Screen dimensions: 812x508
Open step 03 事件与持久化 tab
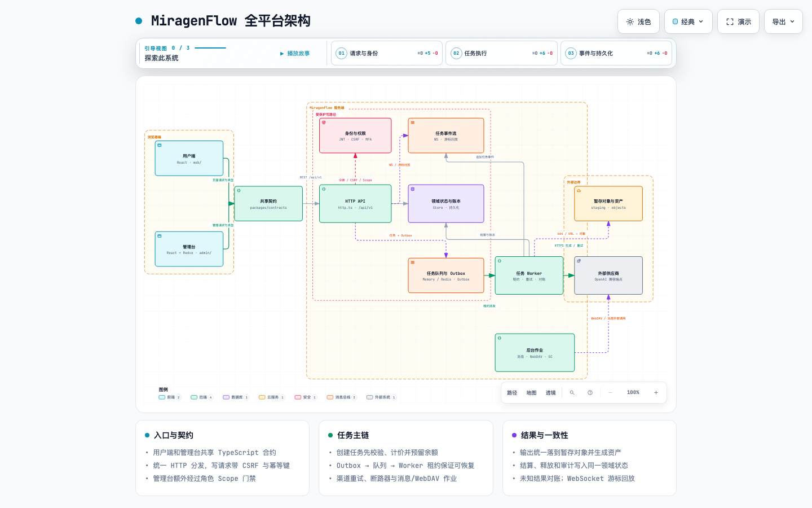click(x=616, y=53)
